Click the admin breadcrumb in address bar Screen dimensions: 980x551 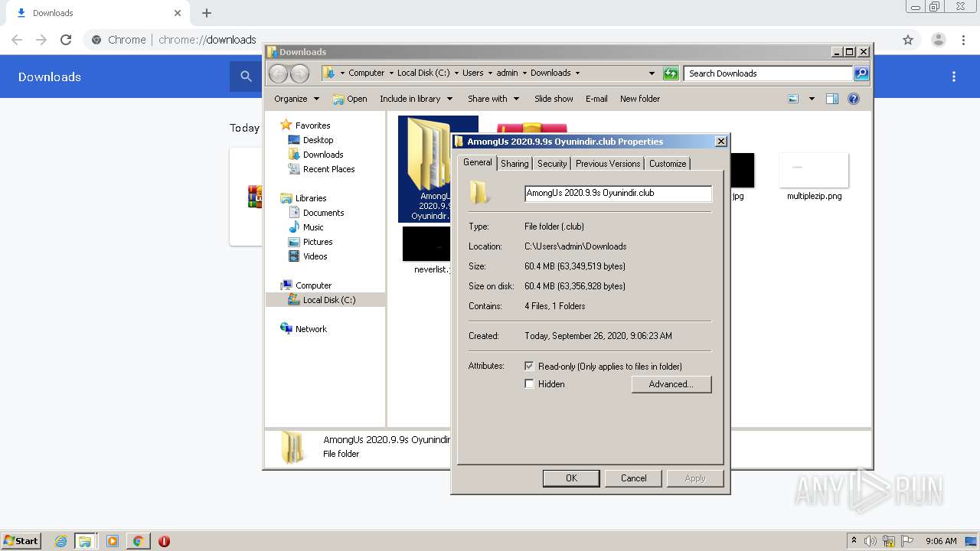(x=507, y=73)
